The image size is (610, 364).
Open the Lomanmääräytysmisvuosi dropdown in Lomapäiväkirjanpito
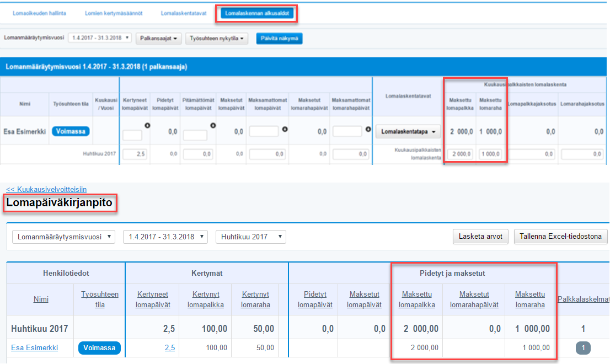63,237
